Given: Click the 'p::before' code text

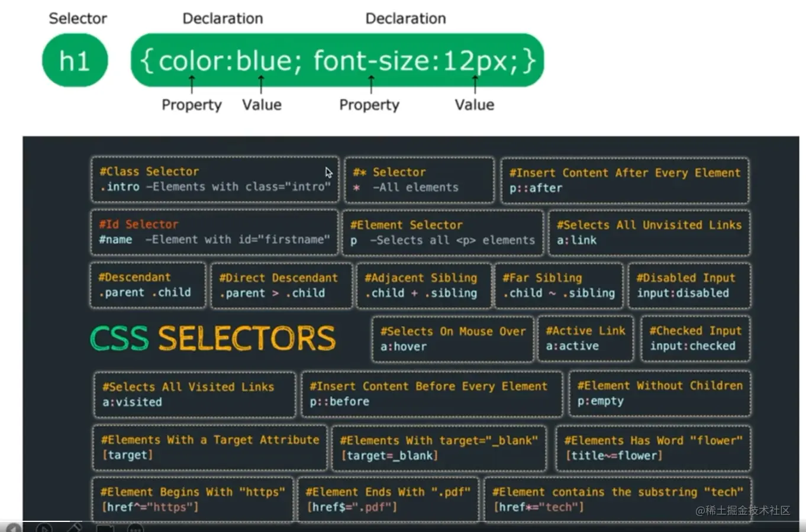Looking at the screenshot, I should tap(339, 401).
